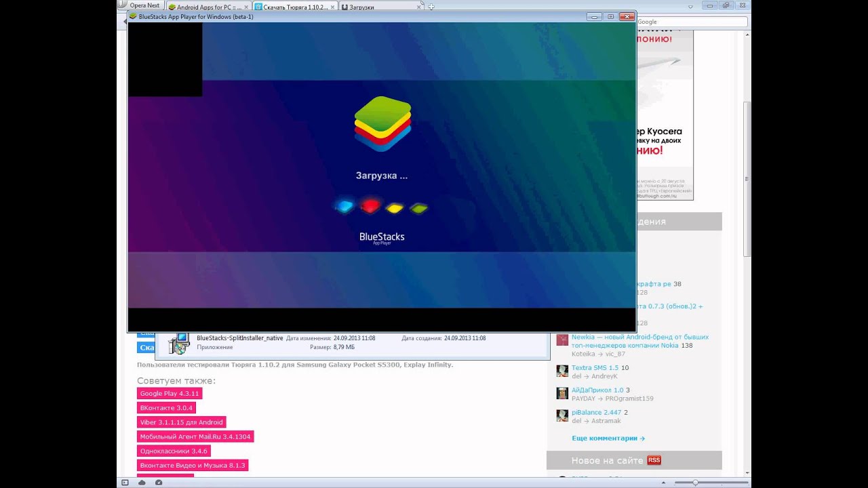The width and height of the screenshot is (868, 488).
Task: Click the BlueStacks logo on loading screen
Action: coord(382,123)
